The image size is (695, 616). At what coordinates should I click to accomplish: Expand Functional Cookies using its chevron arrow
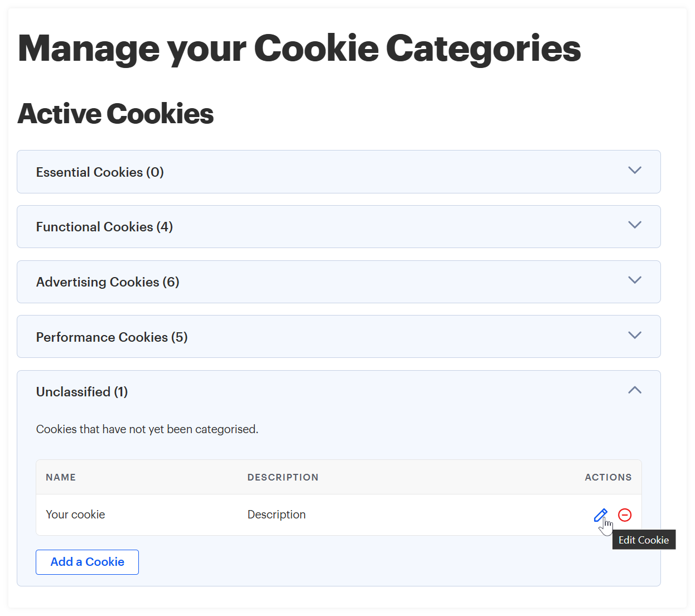click(x=635, y=225)
